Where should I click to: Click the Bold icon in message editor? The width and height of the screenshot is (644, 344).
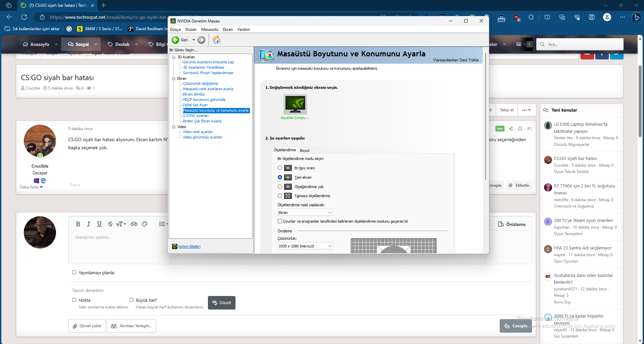click(x=78, y=224)
